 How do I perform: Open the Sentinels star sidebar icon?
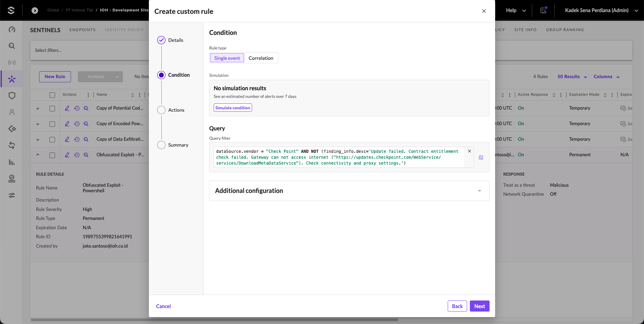[x=12, y=79]
